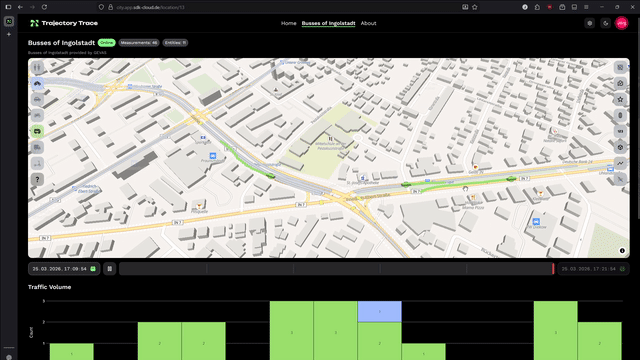Click the first green bar with count 1

tap(71, 351)
